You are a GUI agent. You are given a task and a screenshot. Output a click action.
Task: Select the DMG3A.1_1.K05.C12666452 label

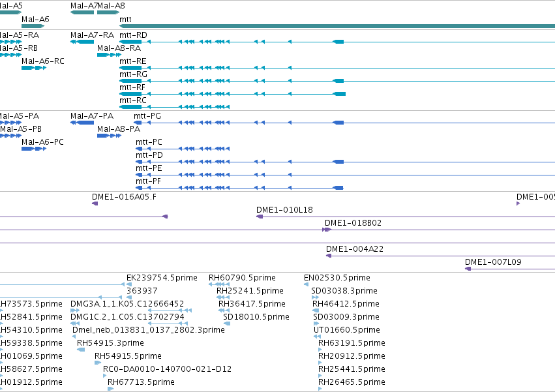[127, 304]
